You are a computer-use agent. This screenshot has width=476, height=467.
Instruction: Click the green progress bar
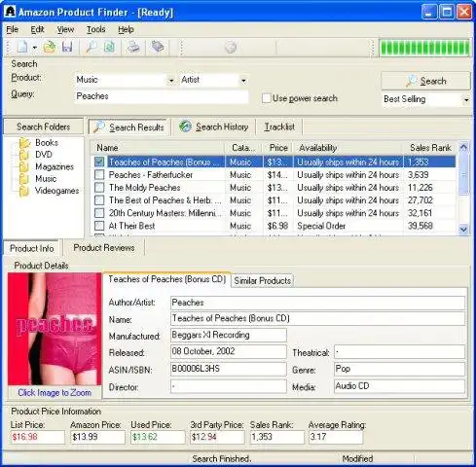coord(424,49)
